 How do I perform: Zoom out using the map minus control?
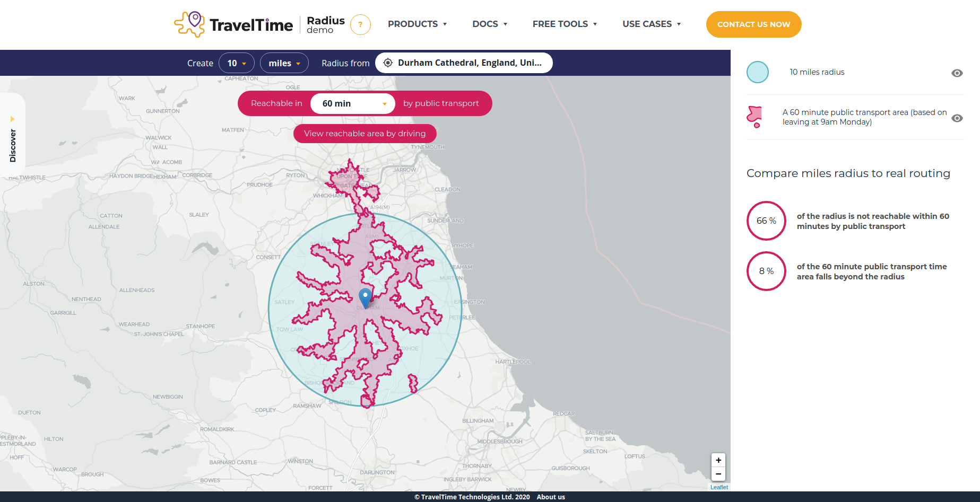pyautogui.click(x=718, y=474)
